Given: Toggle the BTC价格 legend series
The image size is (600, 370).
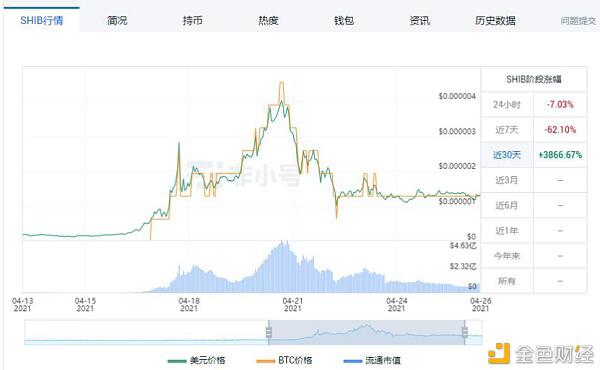Looking at the screenshot, I should pyautogui.click(x=284, y=360).
